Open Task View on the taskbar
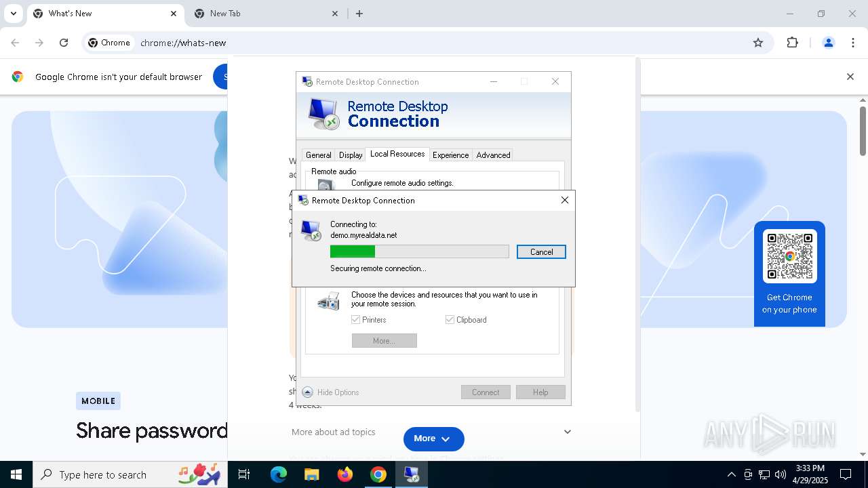Screen dimensions: 868x488 point(244,474)
